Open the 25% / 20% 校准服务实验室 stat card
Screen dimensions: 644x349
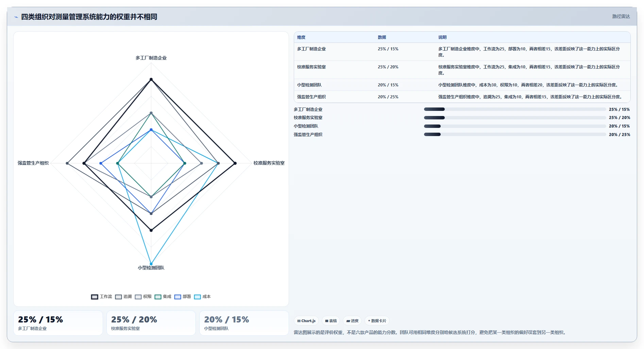click(151, 323)
